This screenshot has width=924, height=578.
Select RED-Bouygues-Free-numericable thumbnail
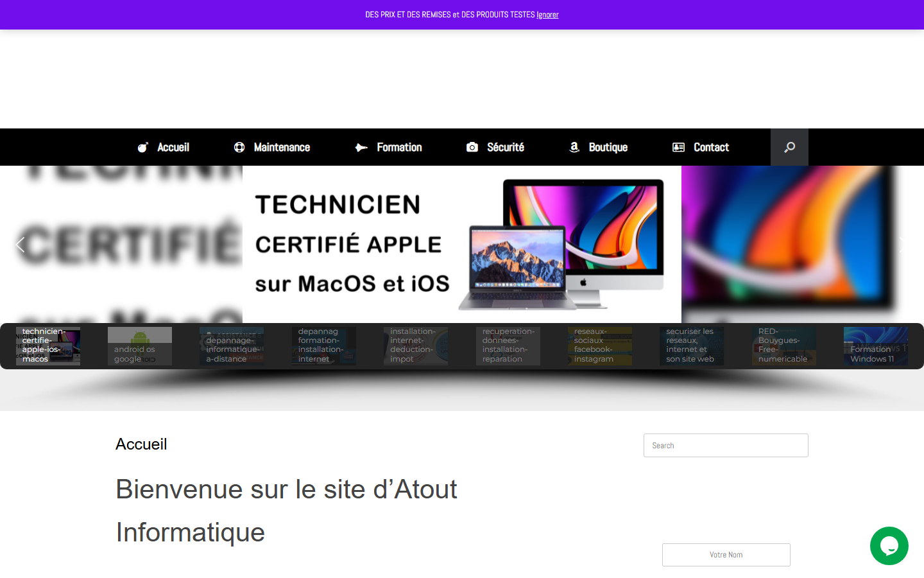coord(784,346)
